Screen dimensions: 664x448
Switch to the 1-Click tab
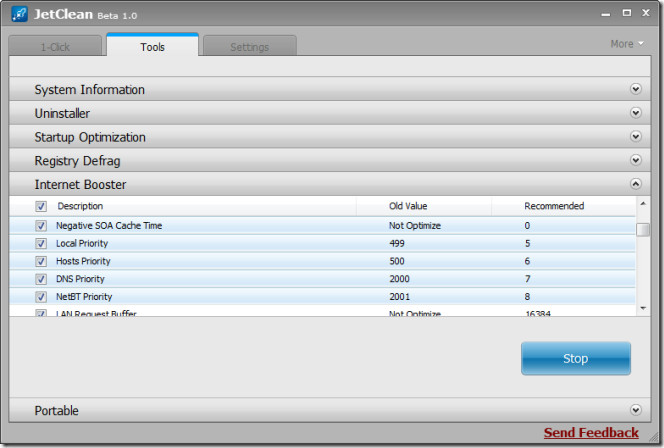pos(55,47)
